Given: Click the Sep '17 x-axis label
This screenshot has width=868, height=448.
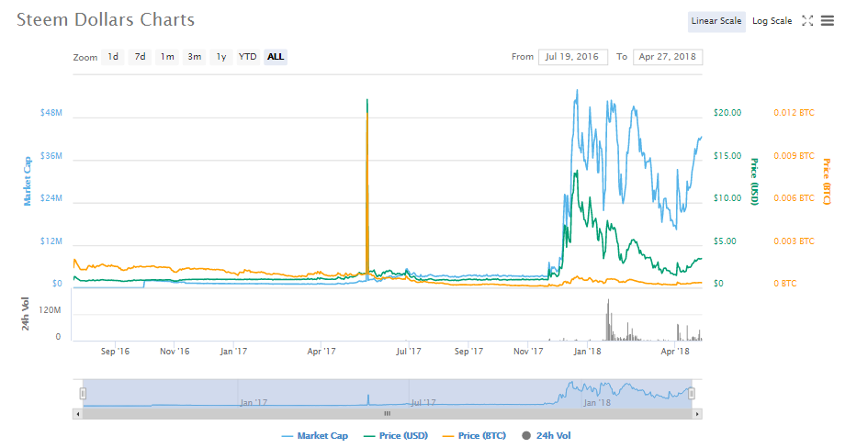Looking at the screenshot, I should coord(468,352).
